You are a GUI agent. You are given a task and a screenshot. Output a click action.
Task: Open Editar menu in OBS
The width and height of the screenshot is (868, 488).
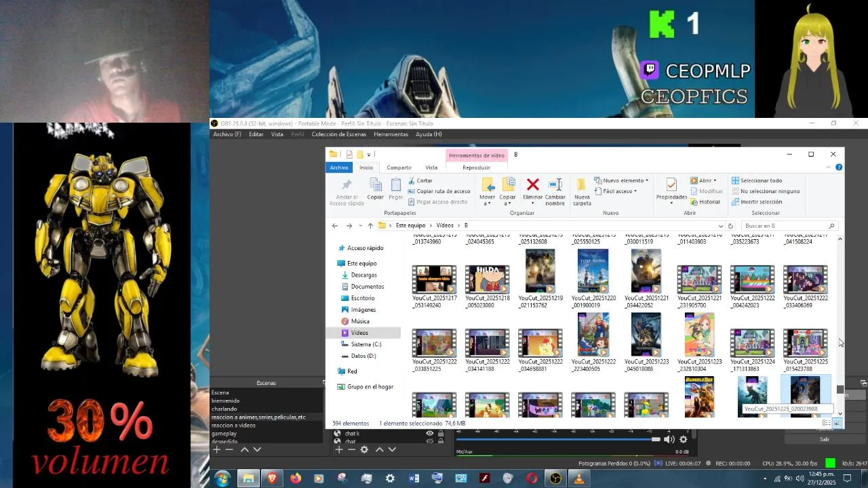coord(256,134)
